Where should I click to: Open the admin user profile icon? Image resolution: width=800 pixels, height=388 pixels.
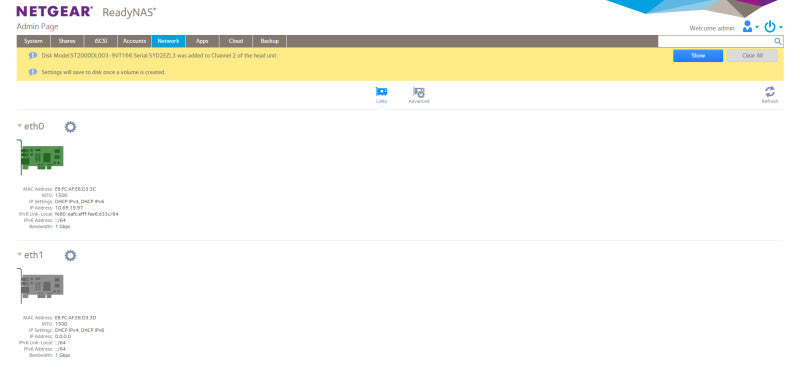tap(747, 27)
